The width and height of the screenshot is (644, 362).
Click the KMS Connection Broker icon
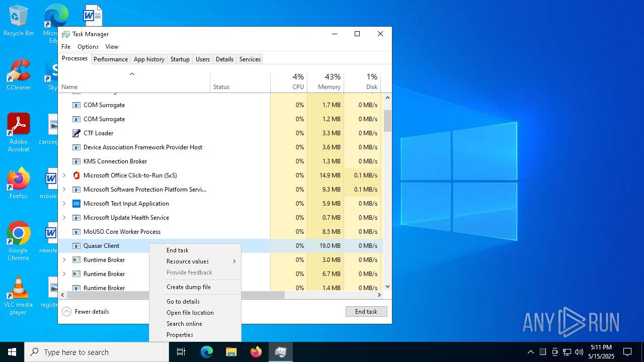76,161
